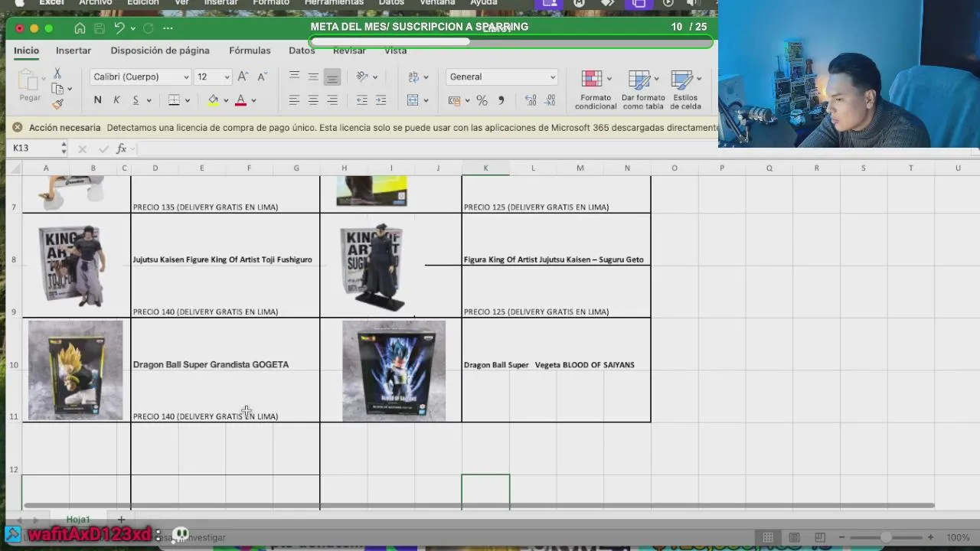
Task: Increase indent
Action: tap(381, 100)
